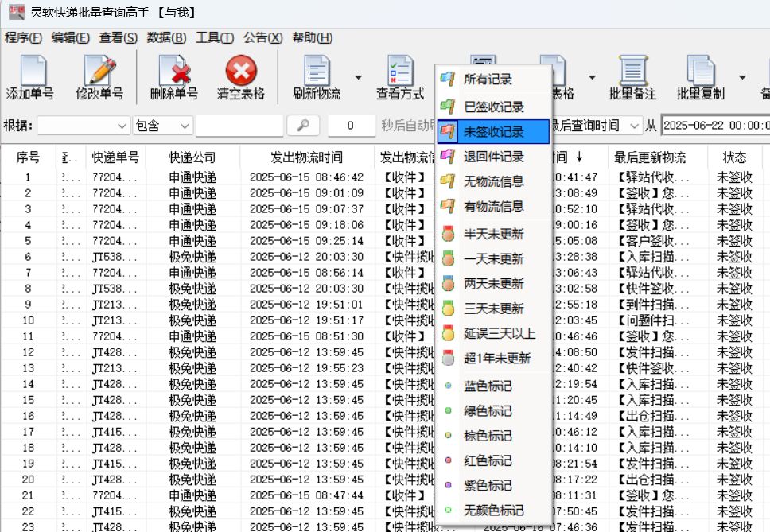Screen dimensions: 770x532
Task: Sort by 序号 column header
Action: click(x=28, y=157)
